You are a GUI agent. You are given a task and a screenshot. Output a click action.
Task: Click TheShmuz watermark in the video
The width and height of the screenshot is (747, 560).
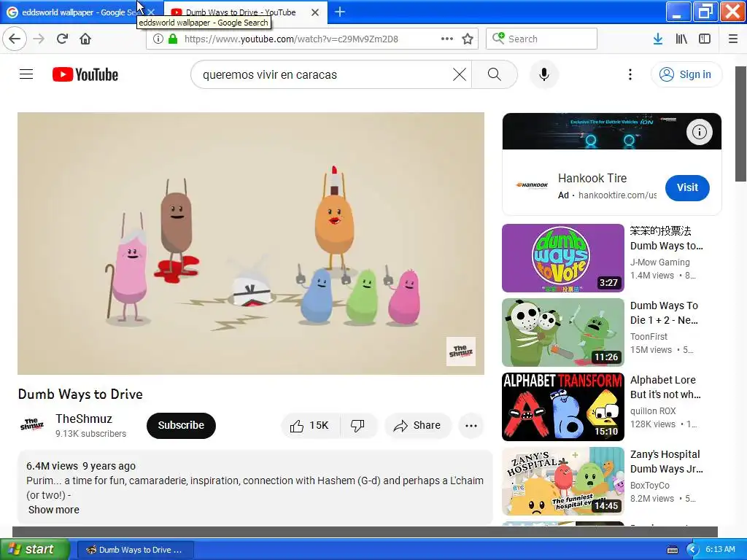tap(461, 351)
